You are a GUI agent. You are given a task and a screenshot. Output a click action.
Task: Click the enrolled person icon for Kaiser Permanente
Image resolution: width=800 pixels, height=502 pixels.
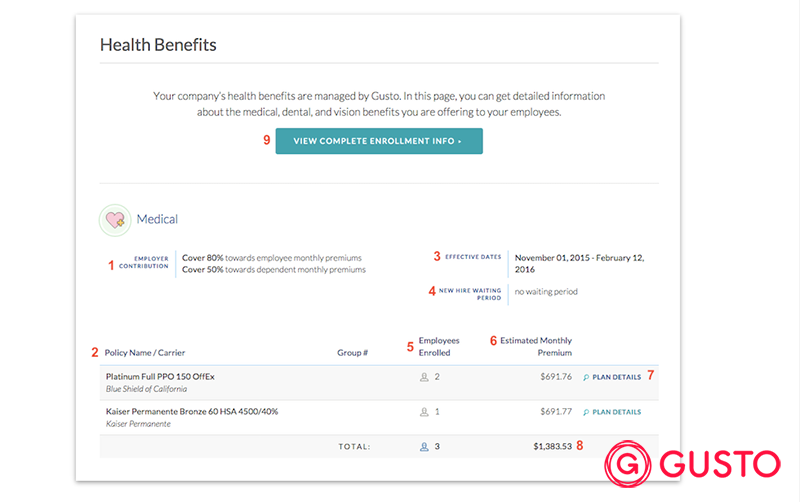click(424, 412)
